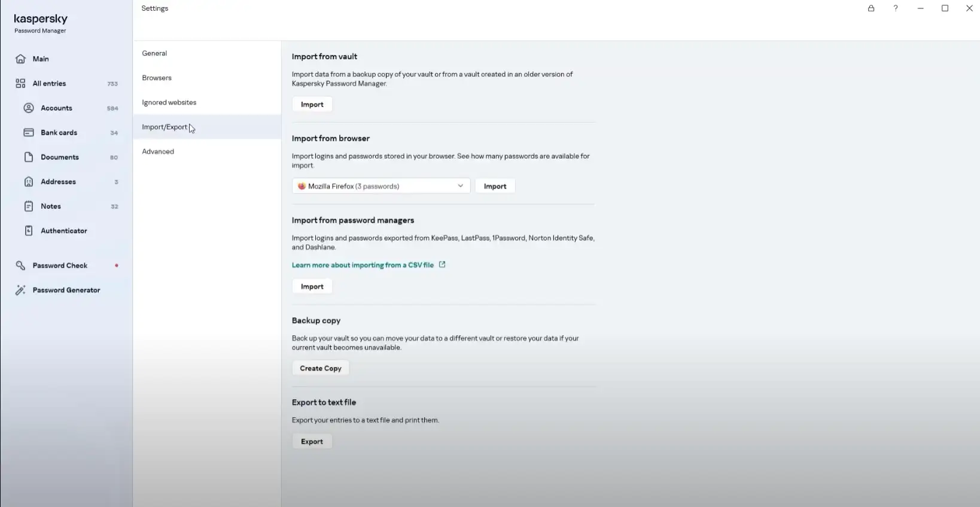The width and height of the screenshot is (980, 507).
Task: Select the Ignored websites tab
Action: pos(169,102)
